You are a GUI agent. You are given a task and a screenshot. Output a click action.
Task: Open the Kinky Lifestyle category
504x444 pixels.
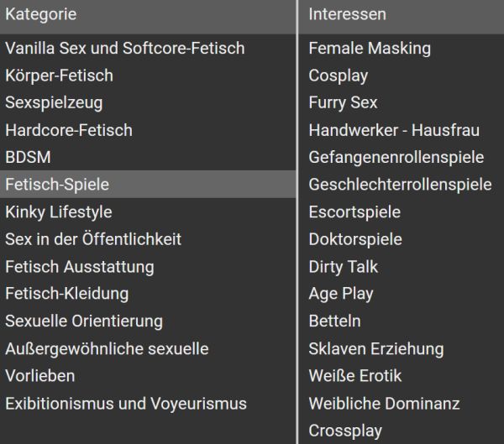(x=59, y=212)
